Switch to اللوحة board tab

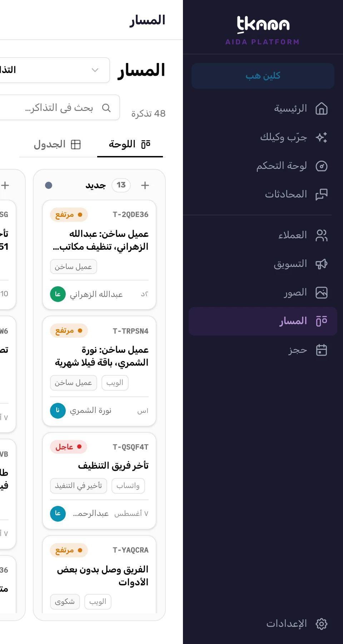click(130, 145)
